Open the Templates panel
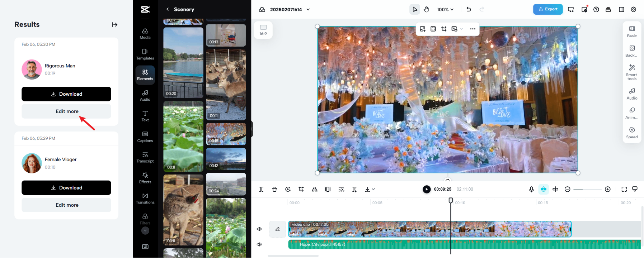This screenshot has height=258, width=644. click(145, 54)
